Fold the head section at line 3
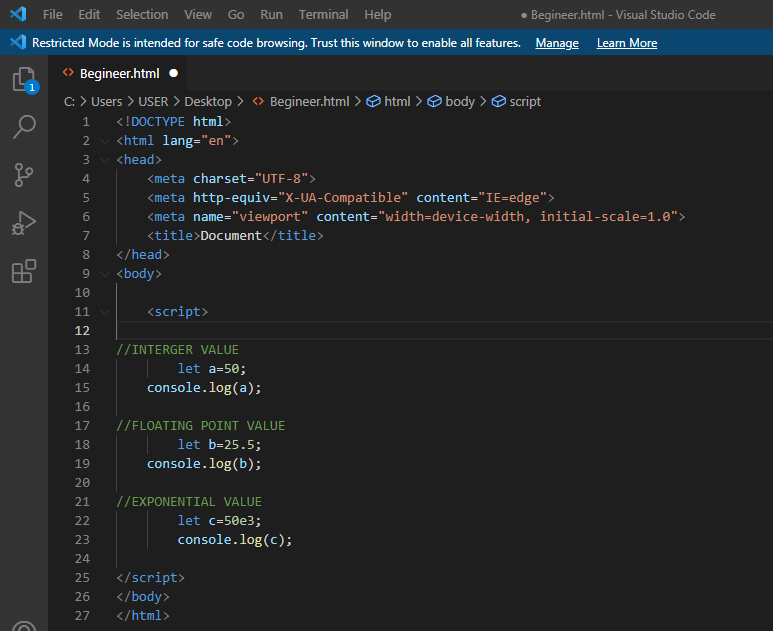773x631 pixels. click(105, 160)
